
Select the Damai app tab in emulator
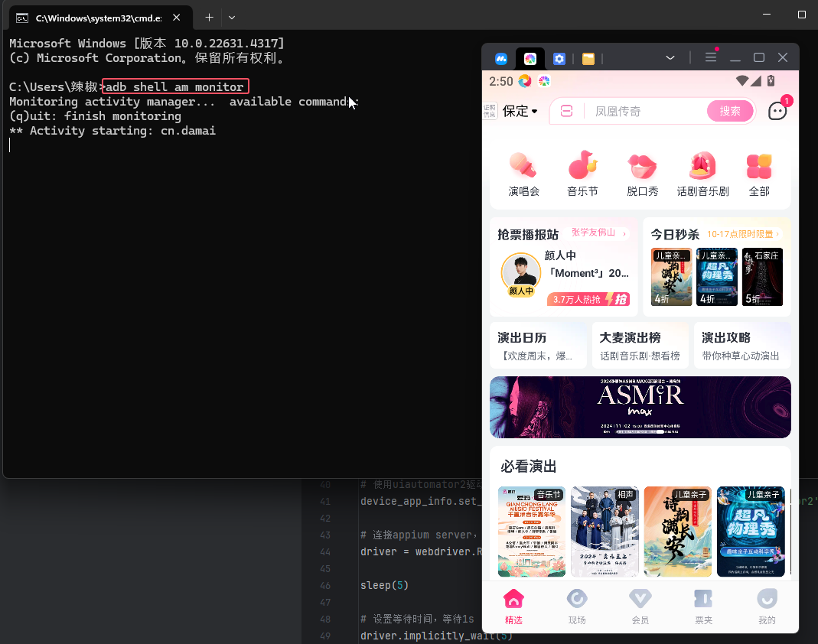(530, 59)
